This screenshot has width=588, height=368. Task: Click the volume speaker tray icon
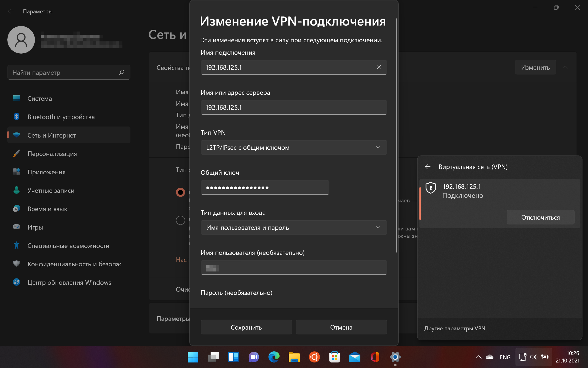pos(533,357)
